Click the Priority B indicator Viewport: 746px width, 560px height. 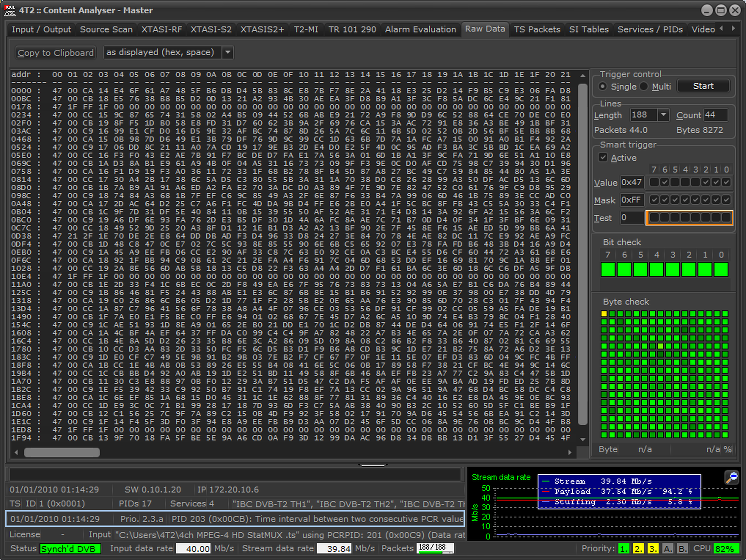(x=682, y=549)
